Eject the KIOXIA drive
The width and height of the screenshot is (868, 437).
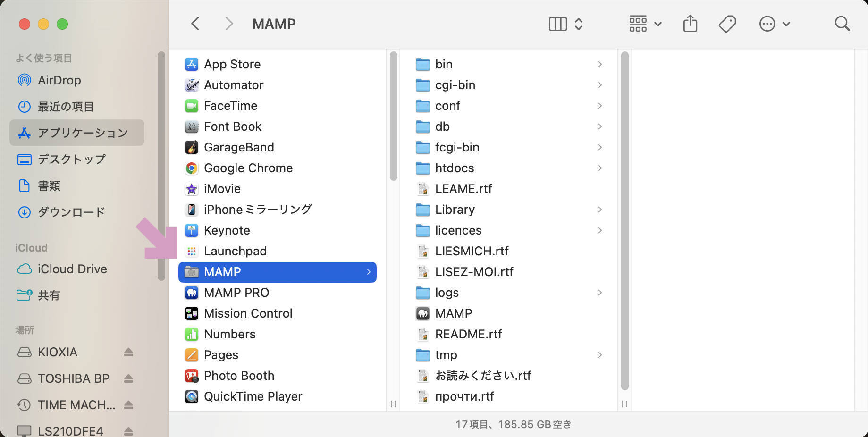click(x=129, y=352)
